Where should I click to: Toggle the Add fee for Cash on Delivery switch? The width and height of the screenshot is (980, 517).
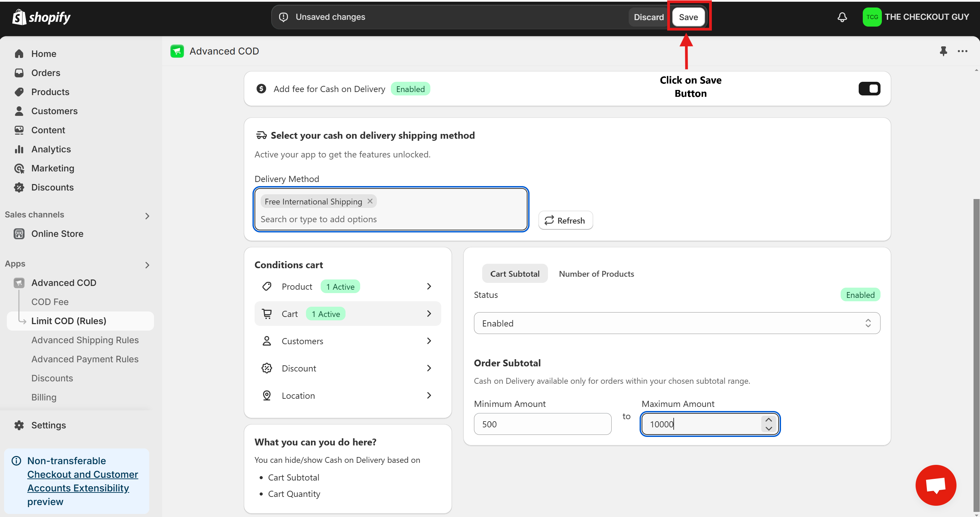pos(869,89)
